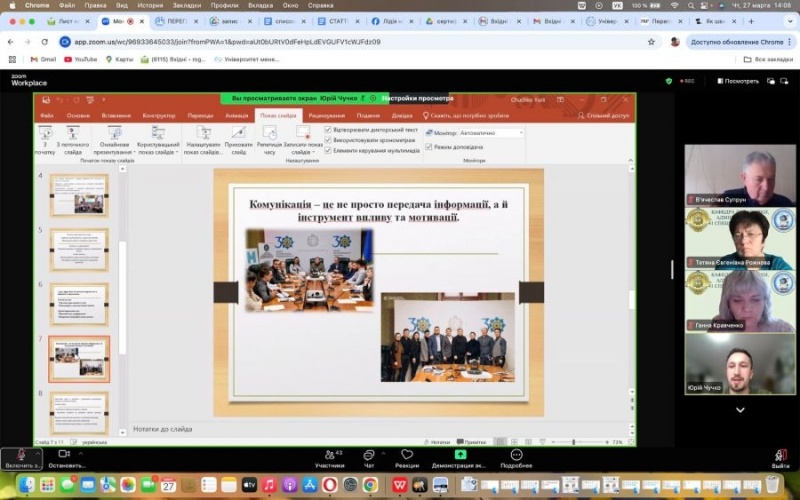Open the Чат chat panel
This screenshot has width=800, height=500.
tap(369, 455)
